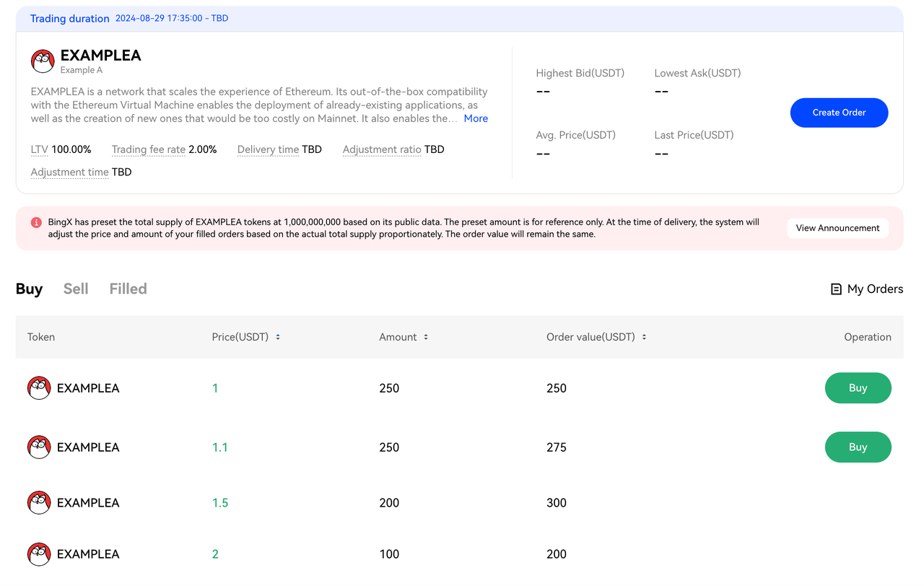
Task: Click the token icon in price 1.1 row
Action: pyautogui.click(x=39, y=447)
